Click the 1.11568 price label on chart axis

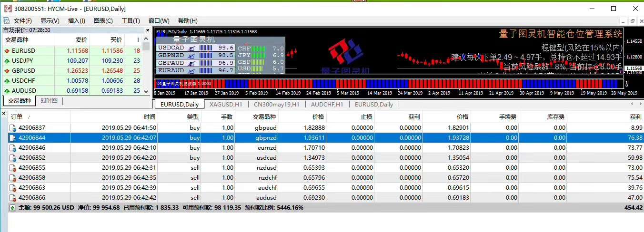634,68
